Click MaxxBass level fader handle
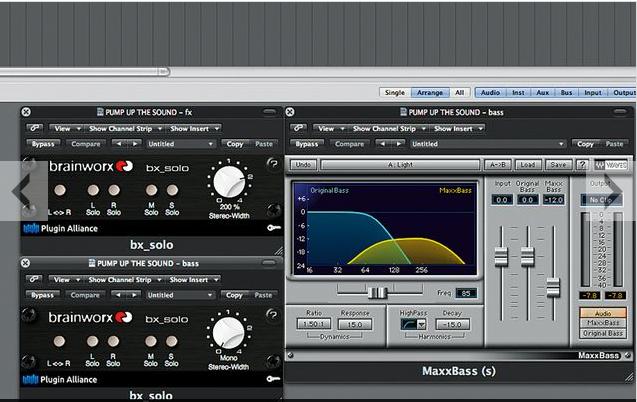This screenshot has height=402, width=637. tap(553, 287)
